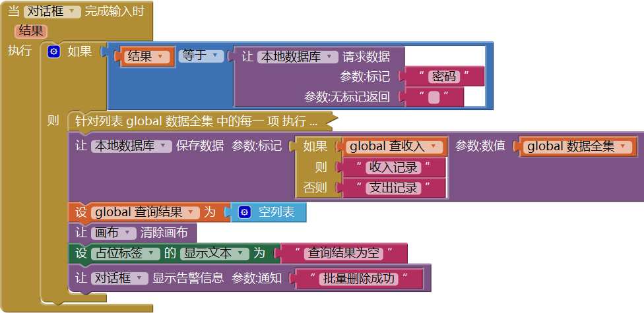644x313 pixels.
Task: Open the 对话框 dropdown in the 完成输入时 event header
Action: point(52,11)
